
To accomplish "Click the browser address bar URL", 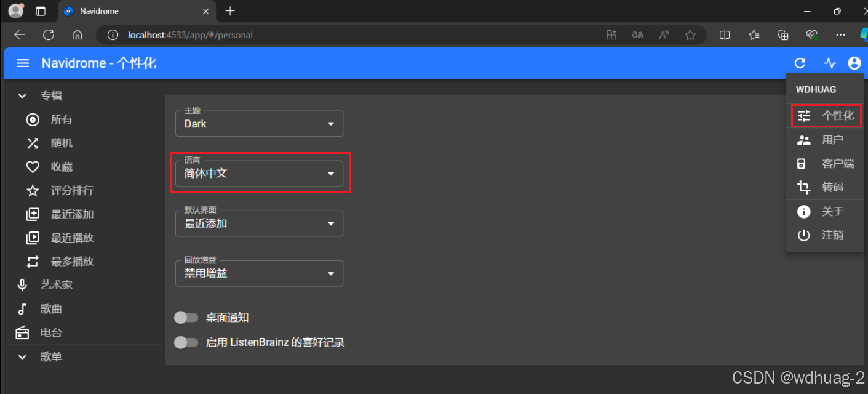I will [x=190, y=35].
